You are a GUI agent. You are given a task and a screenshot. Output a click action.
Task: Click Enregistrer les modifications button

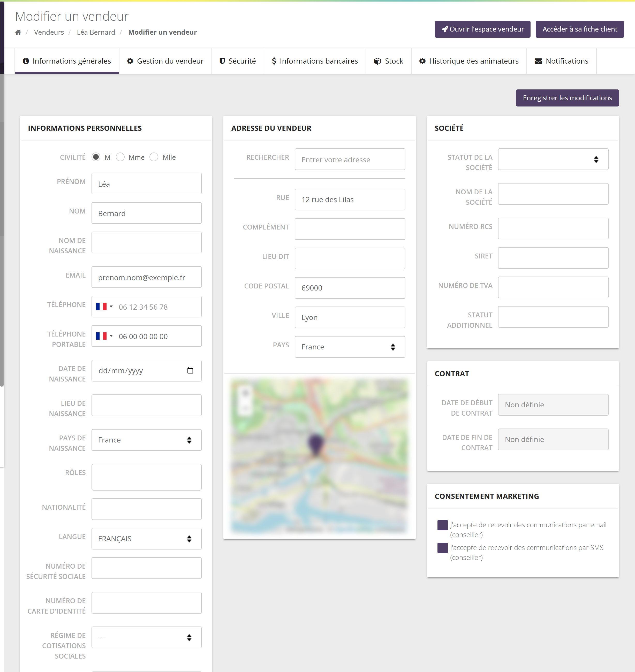click(x=567, y=98)
